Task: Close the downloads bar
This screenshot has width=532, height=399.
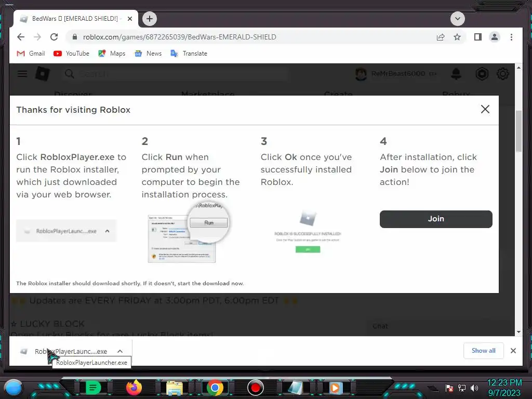Action: (x=513, y=351)
